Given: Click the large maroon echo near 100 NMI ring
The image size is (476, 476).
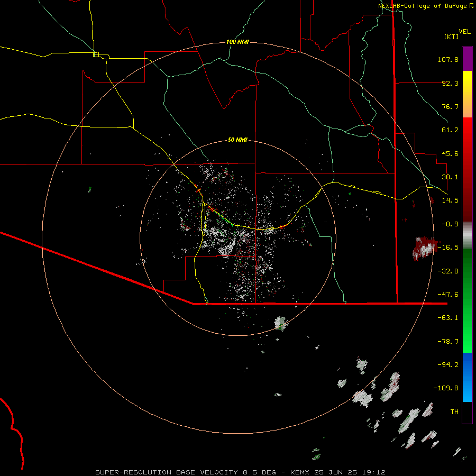Looking at the screenshot, I should click(426, 248).
